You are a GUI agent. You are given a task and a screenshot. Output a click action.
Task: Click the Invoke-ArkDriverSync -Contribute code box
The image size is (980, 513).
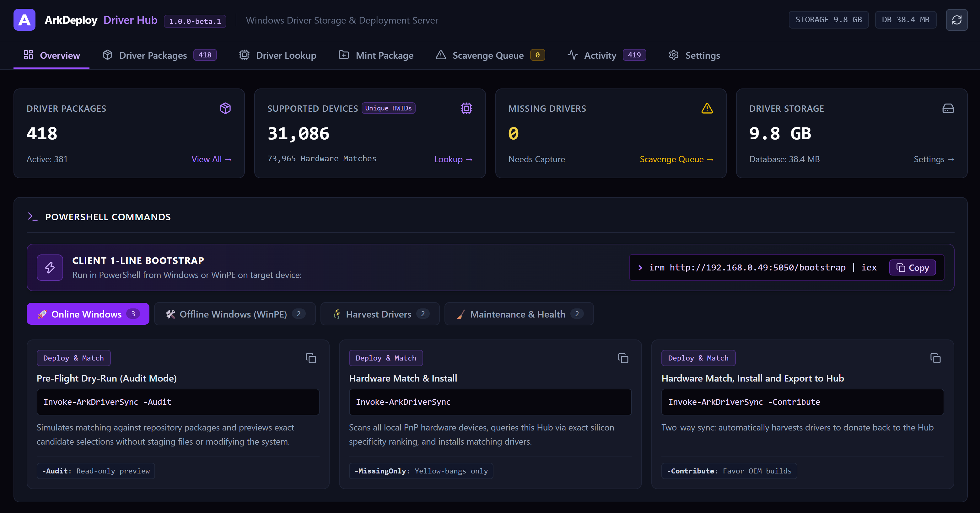(x=803, y=402)
